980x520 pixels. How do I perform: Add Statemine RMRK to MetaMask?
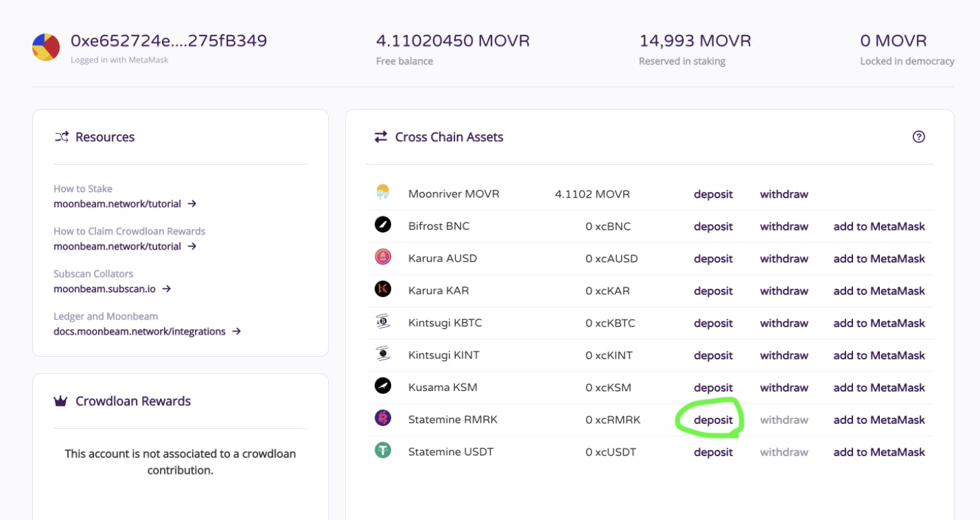879,420
